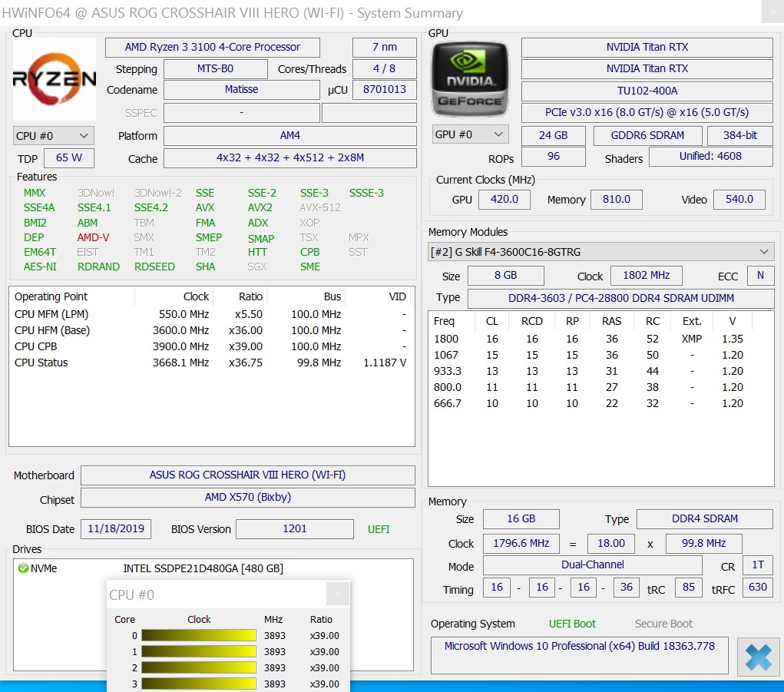Click the tRFC 630 timing field

757,588
